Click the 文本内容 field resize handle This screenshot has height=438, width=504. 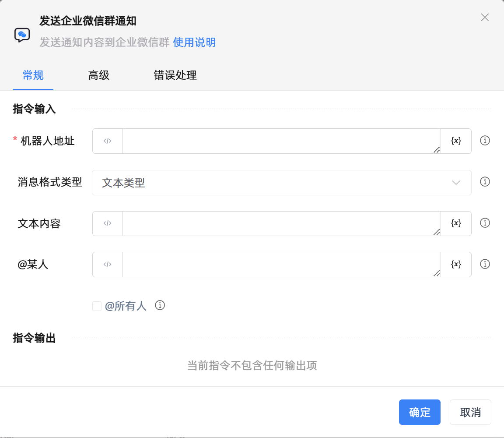click(x=437, y=232)
